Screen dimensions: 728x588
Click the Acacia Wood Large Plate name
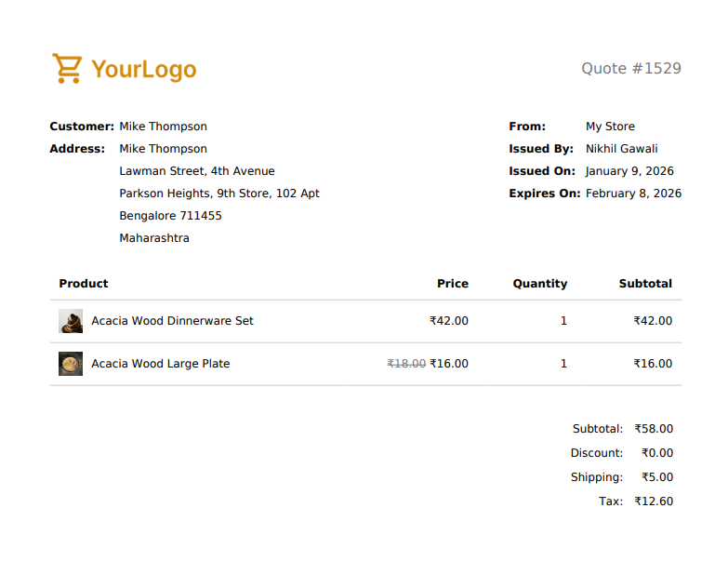[160, 364]
